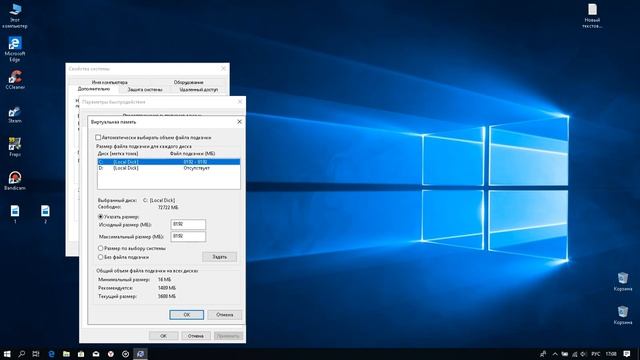
Task: Cancel the Virtual Memory dialog
Action: click(224, 315)
